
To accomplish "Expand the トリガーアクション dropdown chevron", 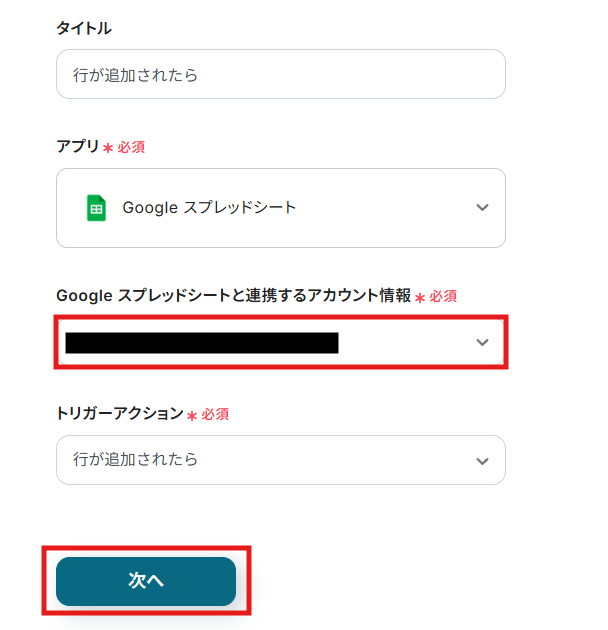I will pyautogui.click(x=482, y=461).
